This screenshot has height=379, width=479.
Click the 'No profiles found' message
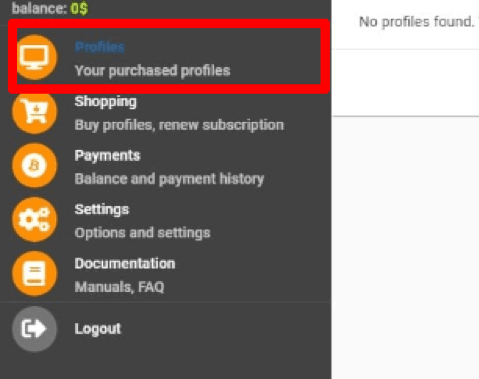[417, 22]
